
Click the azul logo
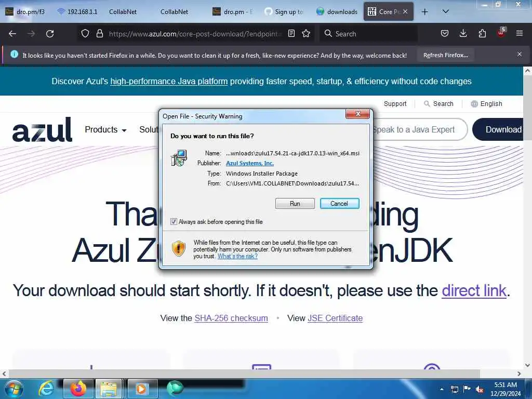coord(43,129)
